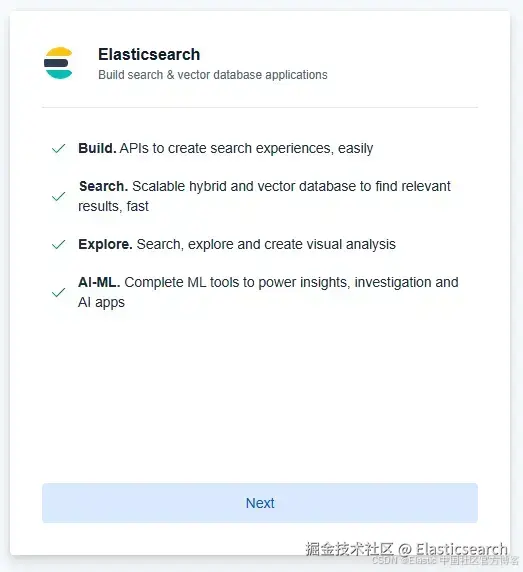Select the Elasticsearch heading text
The width and height of the screenshot is (523, 572).
coord(149,55)
